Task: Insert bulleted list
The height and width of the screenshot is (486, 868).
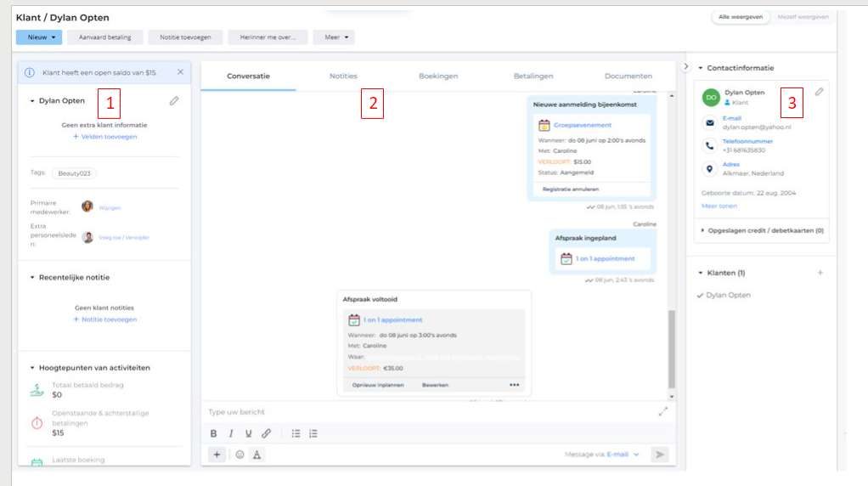Action: [296, 433]
